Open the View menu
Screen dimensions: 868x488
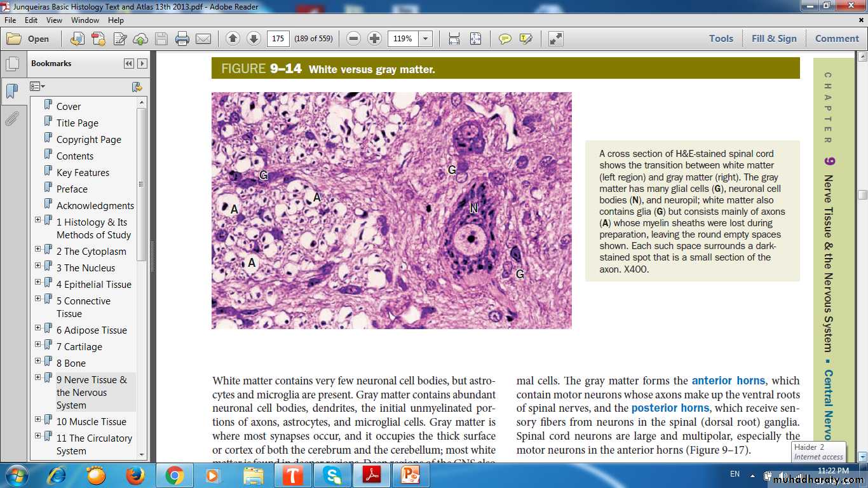pyautogui.click(x=54, y=20)
